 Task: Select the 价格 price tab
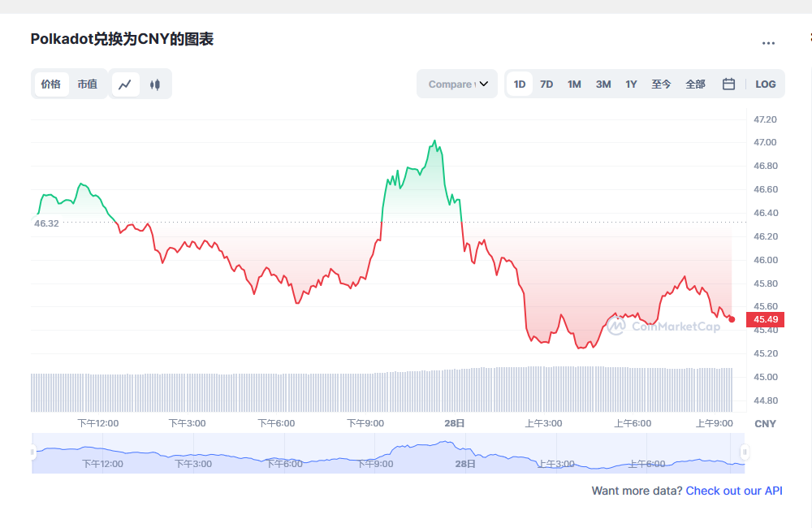coord(51,84)
